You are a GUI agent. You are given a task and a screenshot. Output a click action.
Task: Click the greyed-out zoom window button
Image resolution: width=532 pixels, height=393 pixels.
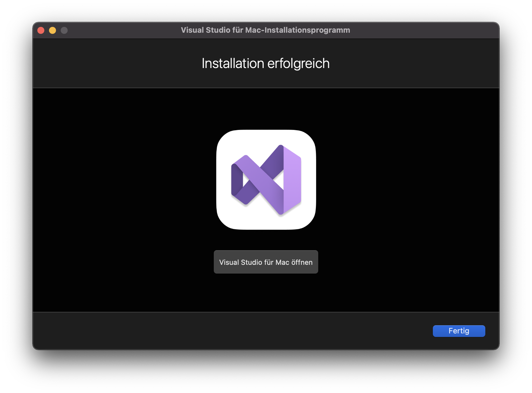point(64,30)
